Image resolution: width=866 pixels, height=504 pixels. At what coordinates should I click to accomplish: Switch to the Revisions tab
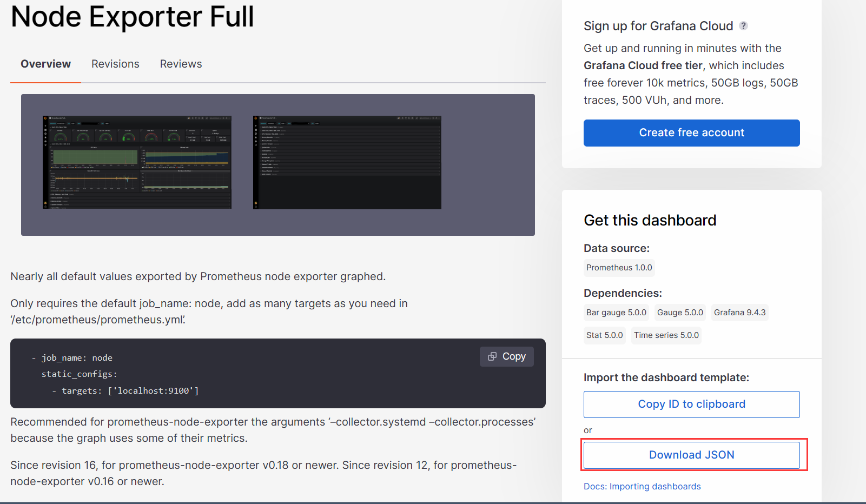pos(115,64)
